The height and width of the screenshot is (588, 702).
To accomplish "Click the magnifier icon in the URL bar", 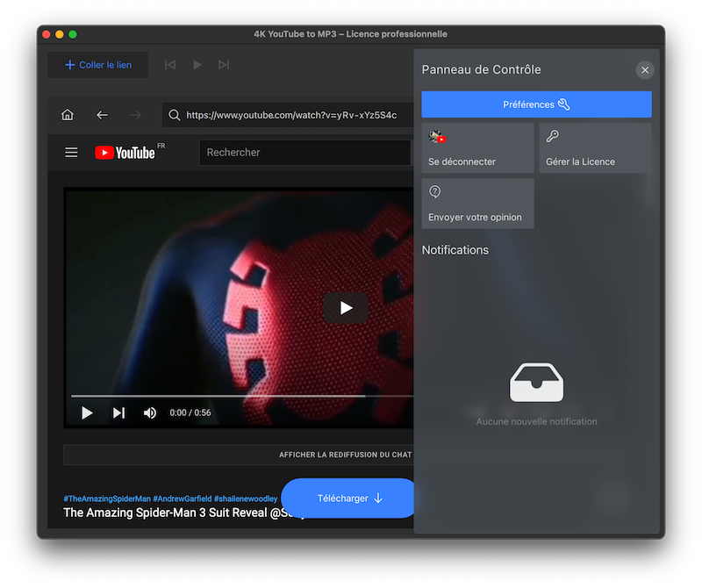I will [174, 115].
